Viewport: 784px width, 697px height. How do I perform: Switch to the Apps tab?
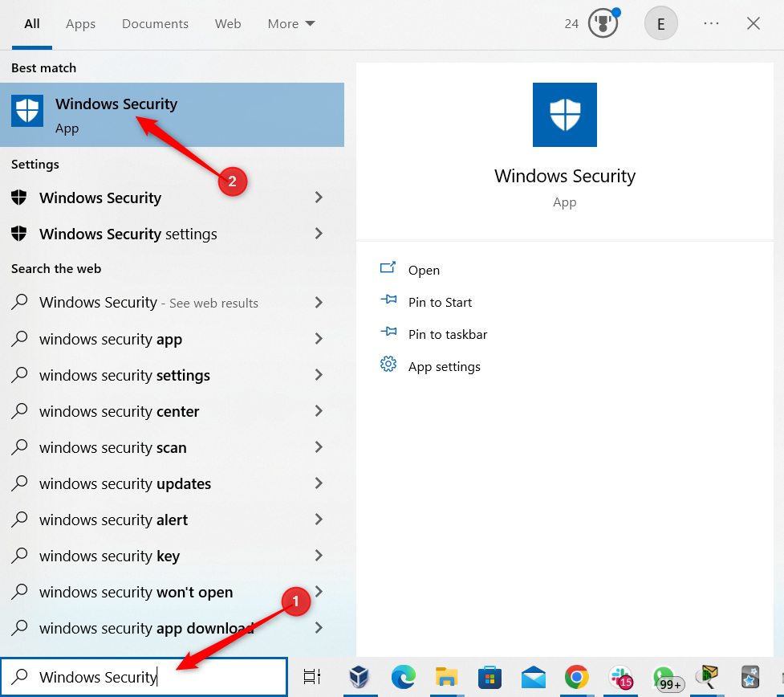pyautogui.click(x=80, y=23)
